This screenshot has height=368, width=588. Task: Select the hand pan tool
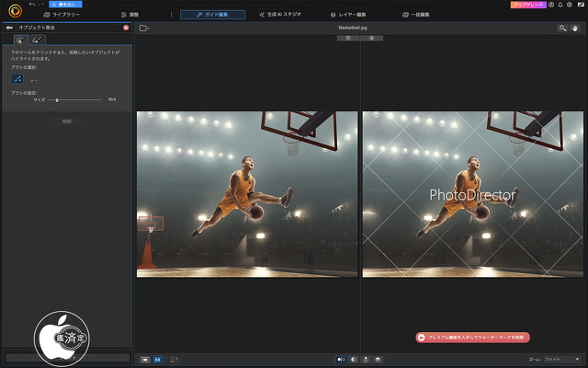point(575,29)
